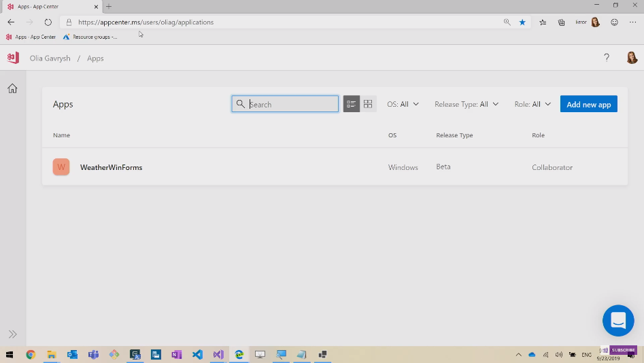Expand the collapsed sidebar navigation
The image size is (644, 363).
tap(12, 334)
